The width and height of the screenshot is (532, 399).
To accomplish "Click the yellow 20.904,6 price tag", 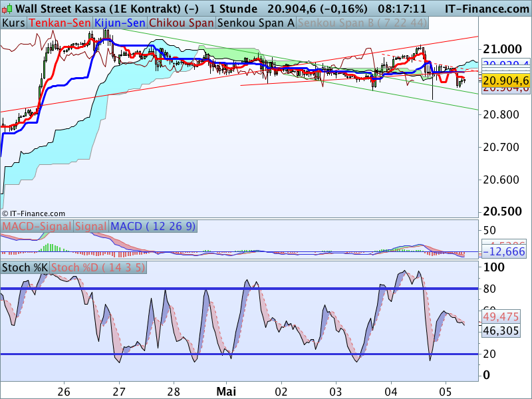I will click(x=505, y=80).
